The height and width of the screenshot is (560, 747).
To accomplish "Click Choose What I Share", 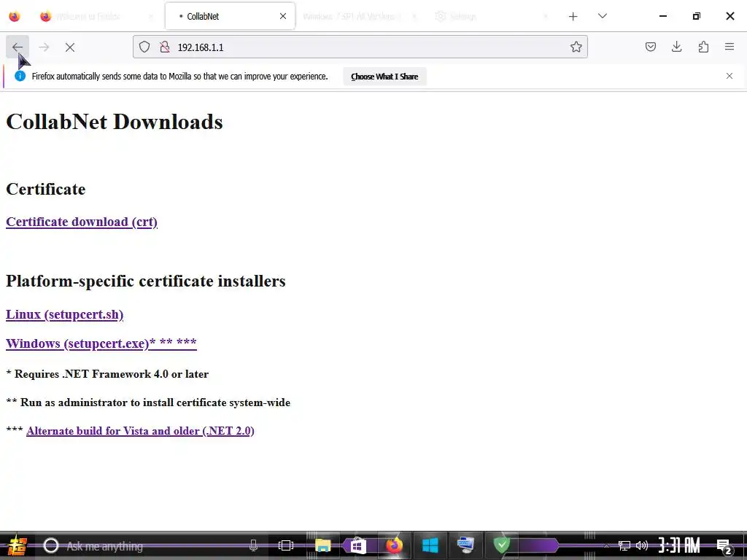I will coord(384,77).
